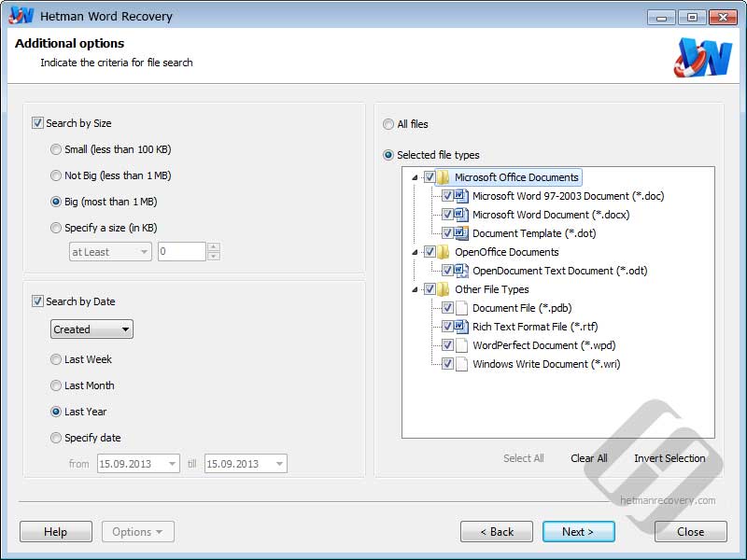Click the Clear All link
Image resolution: width=747 pixels, height=560 pixels.
coord(589,458)
